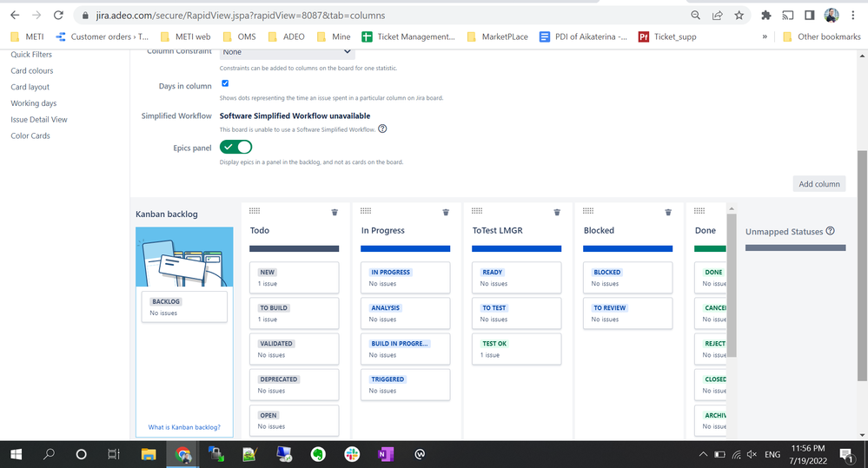Uncheck Days in column checkbox
This screenshot has width=868, height=468.
point(225,83)
